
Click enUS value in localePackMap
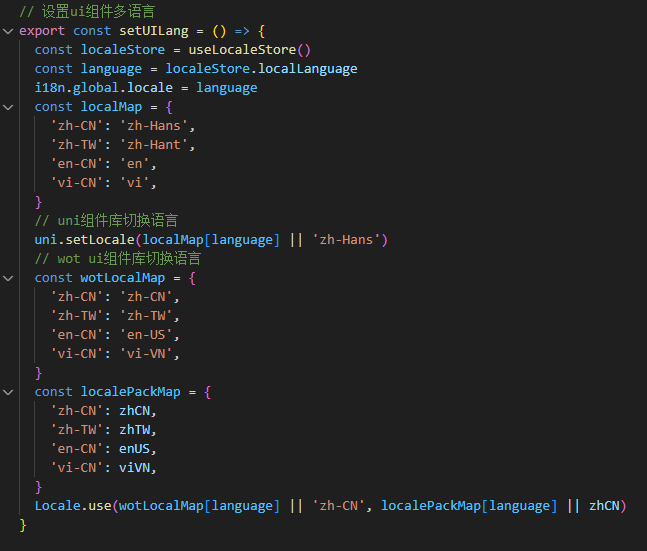(x=135, y=449)
